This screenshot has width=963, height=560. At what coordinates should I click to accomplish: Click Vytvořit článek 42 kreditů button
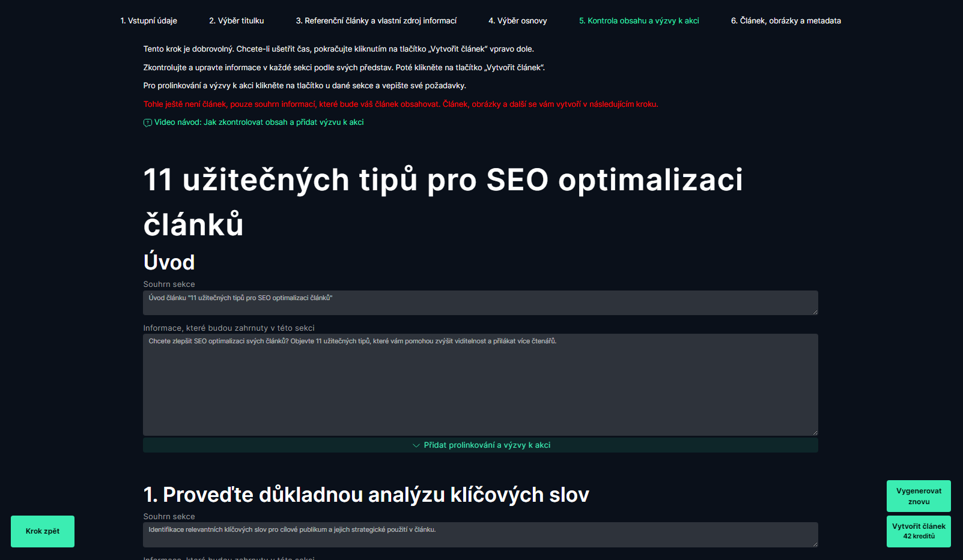click(x=919, y=531)
